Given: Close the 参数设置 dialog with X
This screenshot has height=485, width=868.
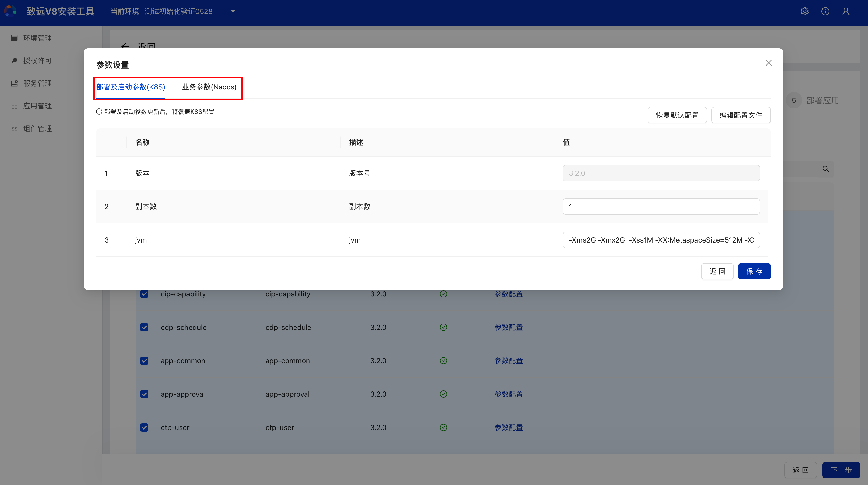Looking at the screenshot, I should pyautogui.click(x=769, y=63).
